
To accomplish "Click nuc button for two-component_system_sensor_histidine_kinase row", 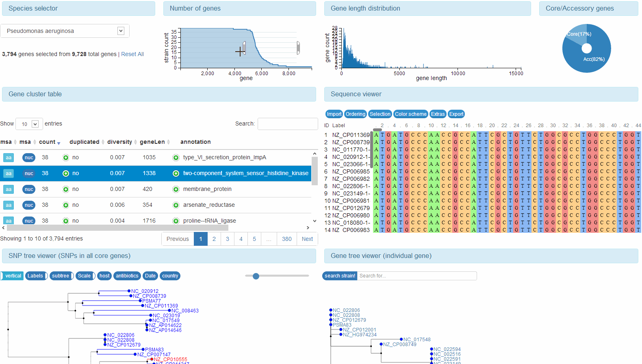I will 29,173.
